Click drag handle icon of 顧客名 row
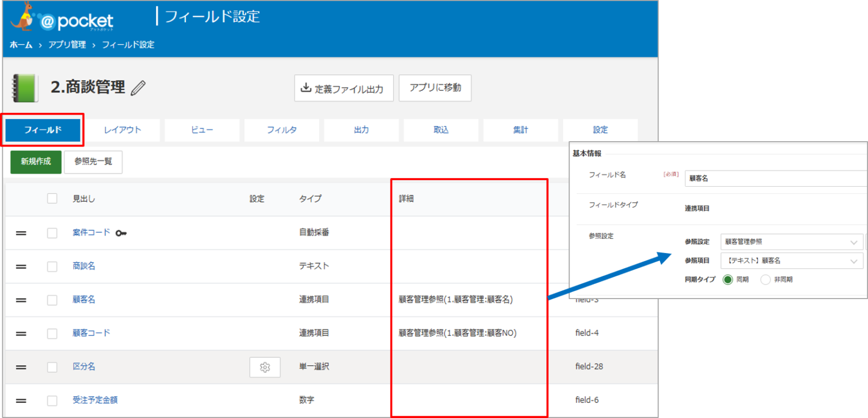 pos(21,300)
